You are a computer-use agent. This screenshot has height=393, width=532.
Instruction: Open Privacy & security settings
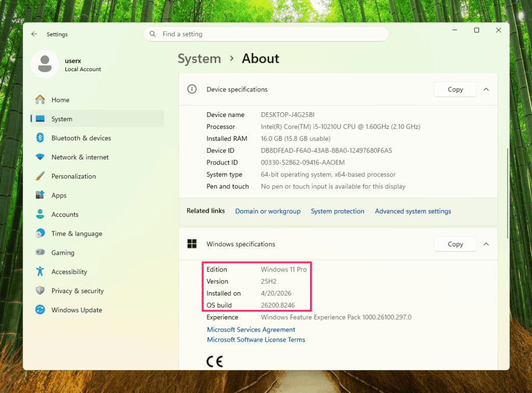[97, 290]
